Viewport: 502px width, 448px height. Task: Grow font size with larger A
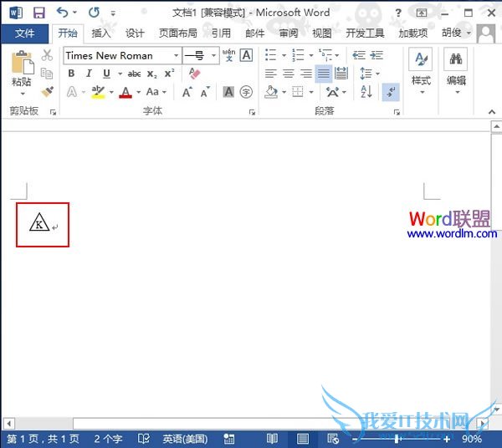(x=187, y=92)
